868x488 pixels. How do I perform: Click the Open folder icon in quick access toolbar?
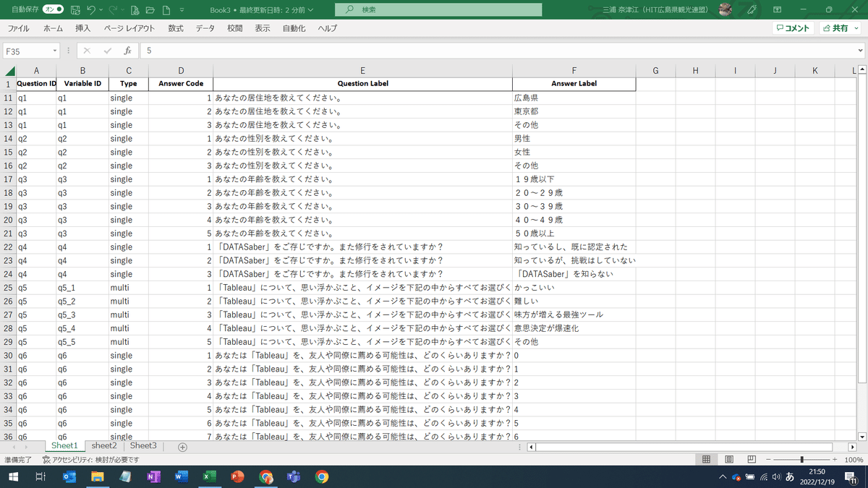coord(149,10)
